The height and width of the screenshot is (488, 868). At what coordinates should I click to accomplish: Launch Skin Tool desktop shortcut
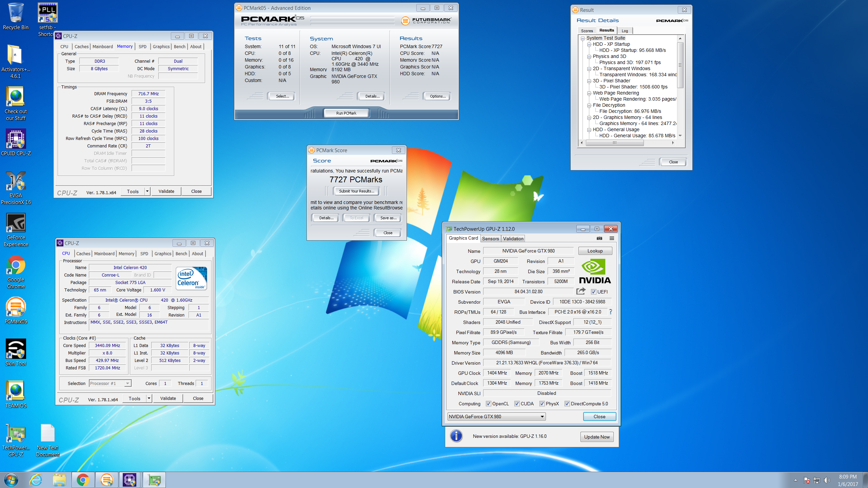[16, 352]
